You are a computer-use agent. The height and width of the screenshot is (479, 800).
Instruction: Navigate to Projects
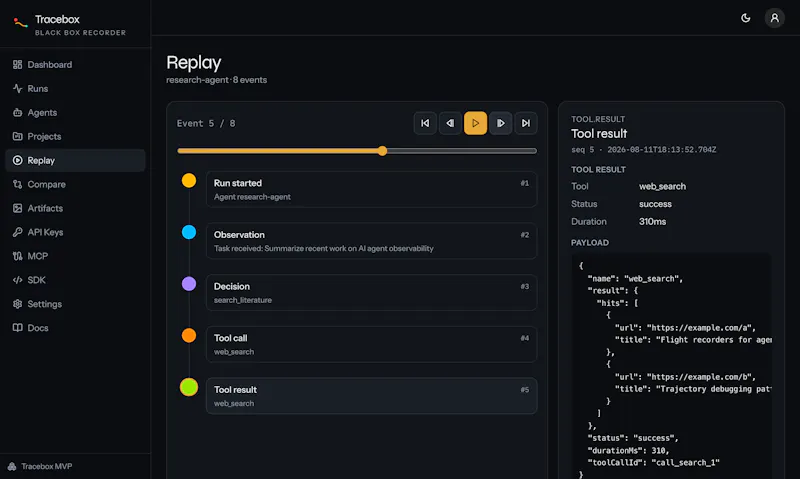76,136
